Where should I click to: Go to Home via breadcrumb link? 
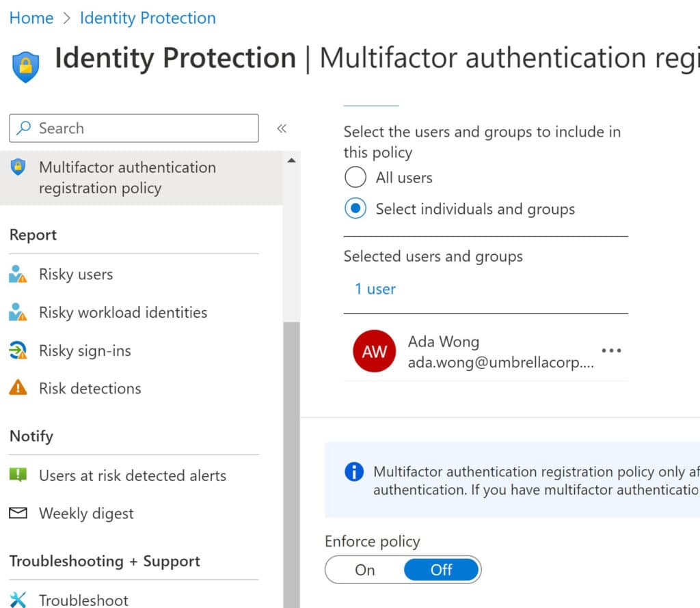(31, 18)
